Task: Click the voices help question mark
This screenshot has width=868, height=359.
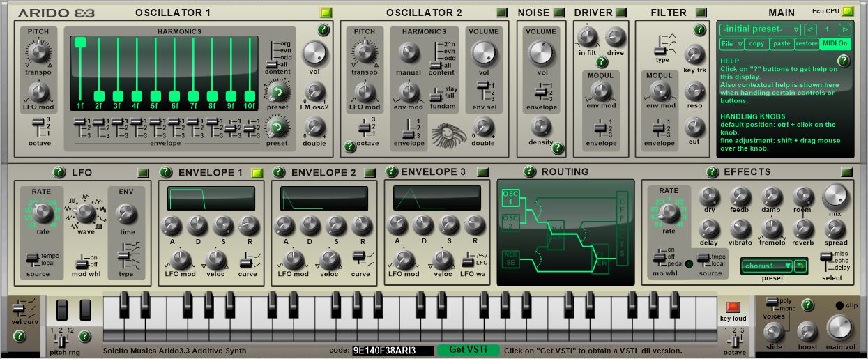Action: click(x=807, y=305)
